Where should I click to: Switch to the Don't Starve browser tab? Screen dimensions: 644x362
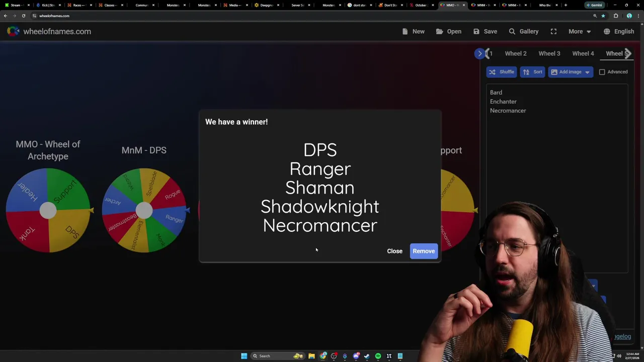point(390,5)
